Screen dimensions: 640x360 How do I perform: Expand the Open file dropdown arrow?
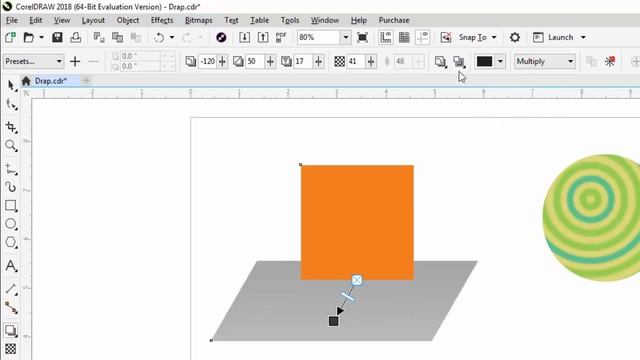coord(41,38)
